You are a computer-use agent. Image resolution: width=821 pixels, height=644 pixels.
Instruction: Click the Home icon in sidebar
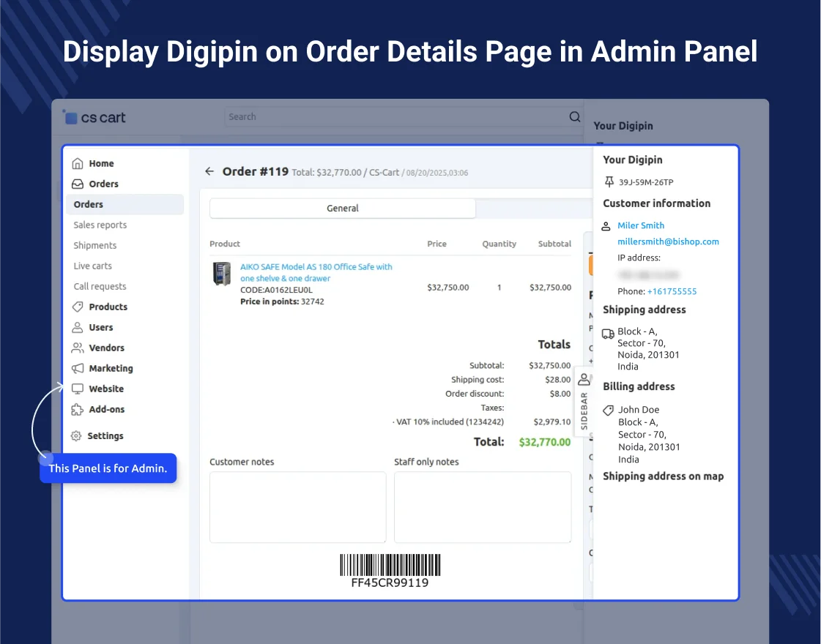point(78,163)
